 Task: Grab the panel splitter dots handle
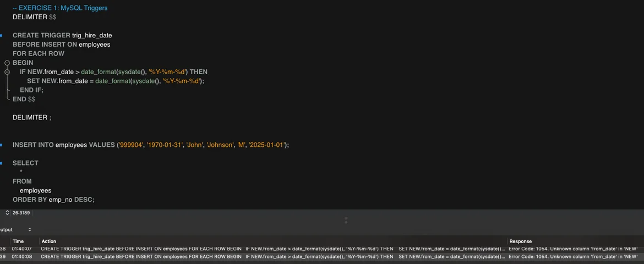point(346,221)
